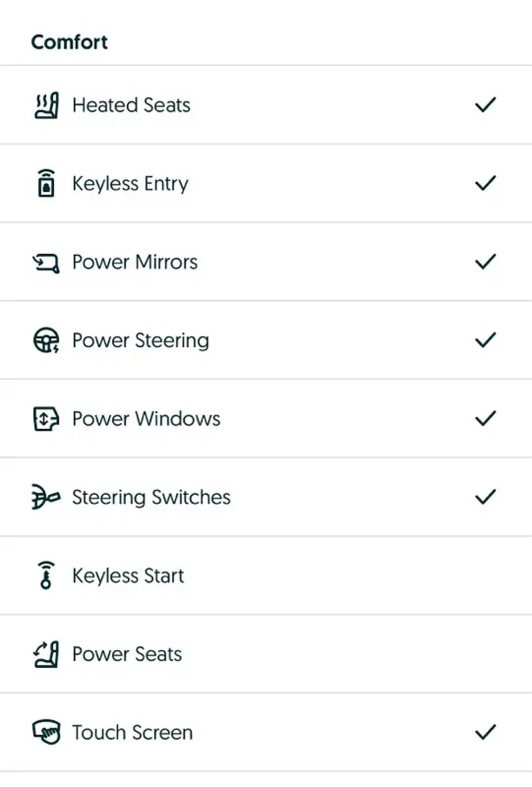Toggle the Steering Switches checkmark

485,497
